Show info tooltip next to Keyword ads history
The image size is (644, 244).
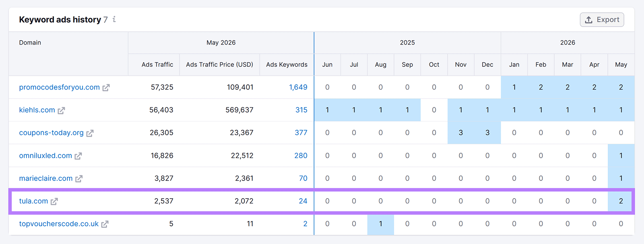tap(114, 19)
